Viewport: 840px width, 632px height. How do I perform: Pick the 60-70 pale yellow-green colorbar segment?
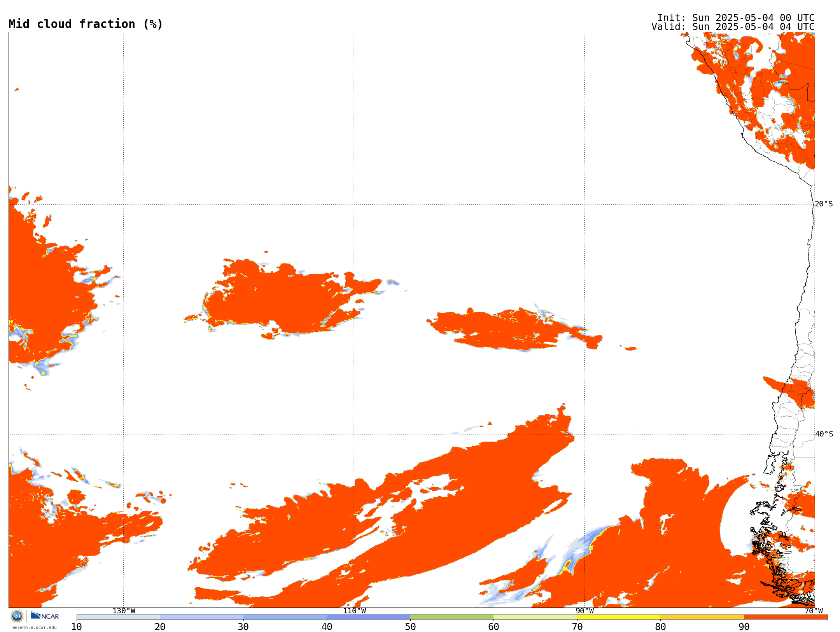click(x=535, y=617)
